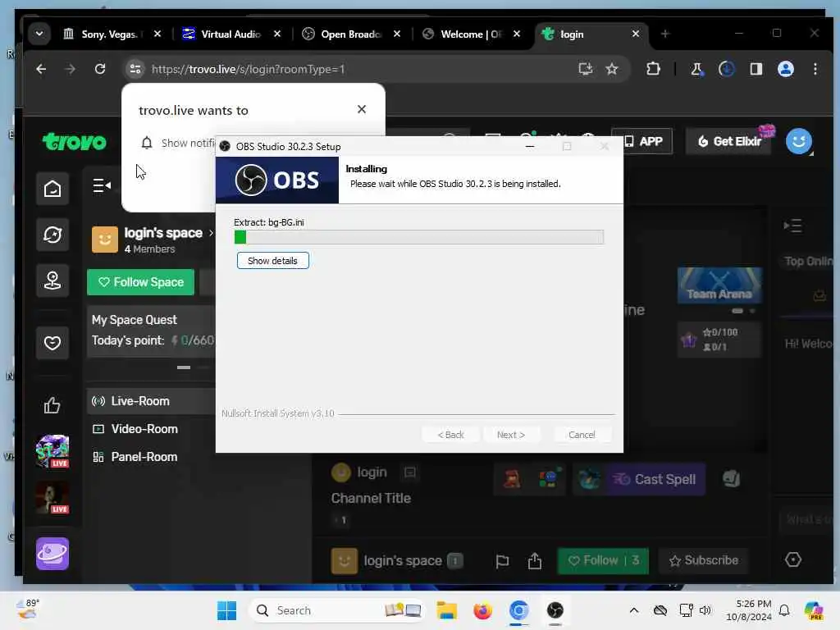Collapse the chat panel list icon
The height and width of the screenshot is (630, 840).
tap(792, 226)
